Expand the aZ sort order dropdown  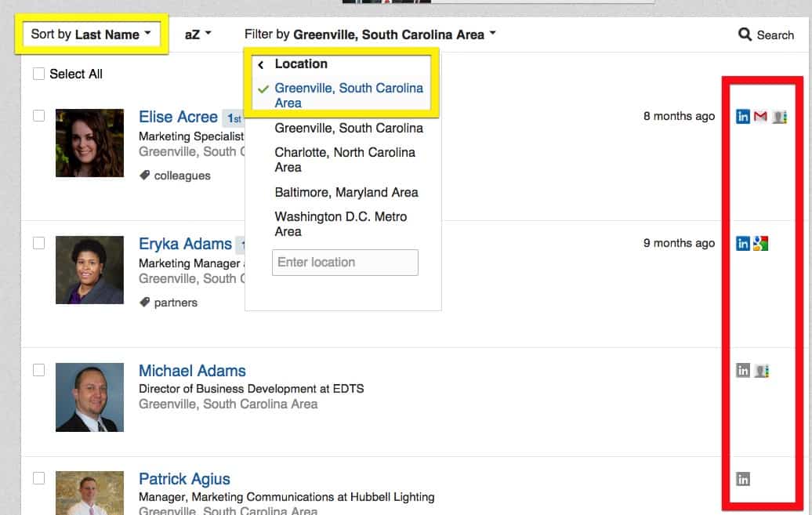coord(198,34)
